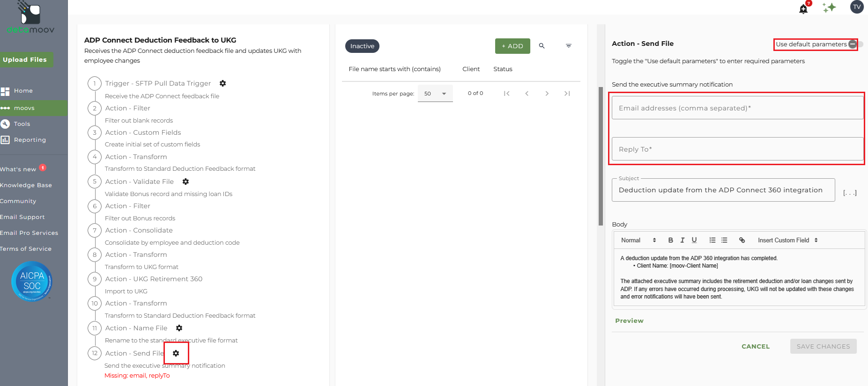This screenshot has height=386, width=868.
Task: Click the sparkle AI assistant icon
Action: pyautogui.click(x=829, y=7)
